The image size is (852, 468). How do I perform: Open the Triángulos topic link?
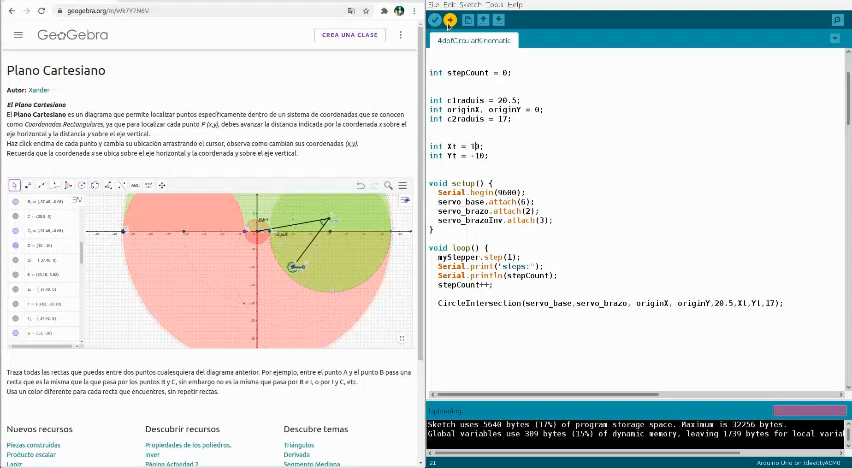[299, 445]
